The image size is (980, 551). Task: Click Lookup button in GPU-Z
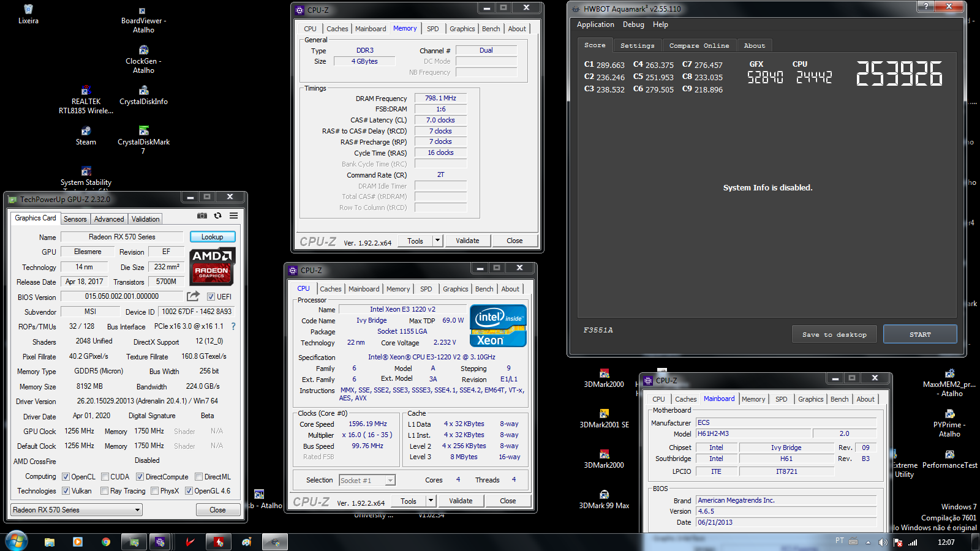tap(213, 237)
